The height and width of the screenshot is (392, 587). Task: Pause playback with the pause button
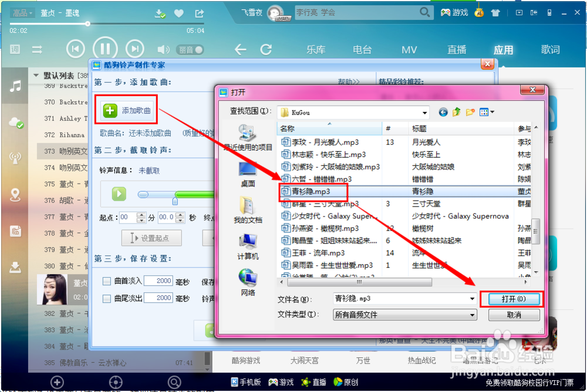tap(105, 49)
